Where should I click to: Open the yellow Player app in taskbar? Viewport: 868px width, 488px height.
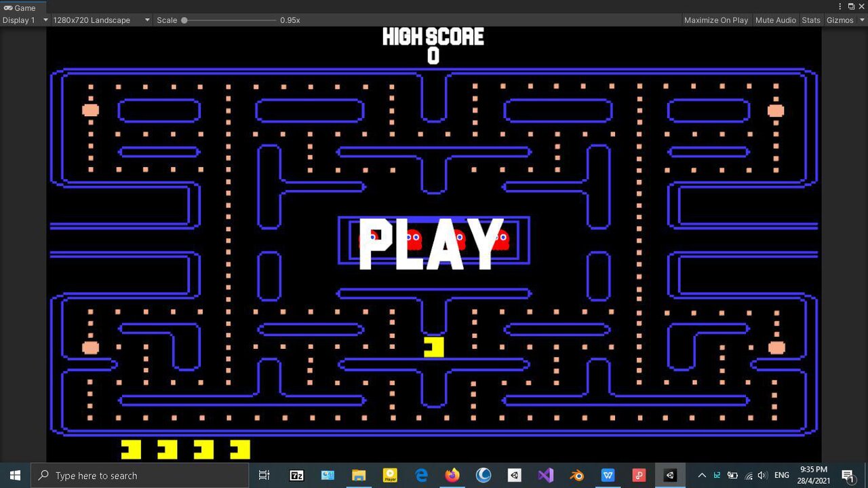point(390,476)
